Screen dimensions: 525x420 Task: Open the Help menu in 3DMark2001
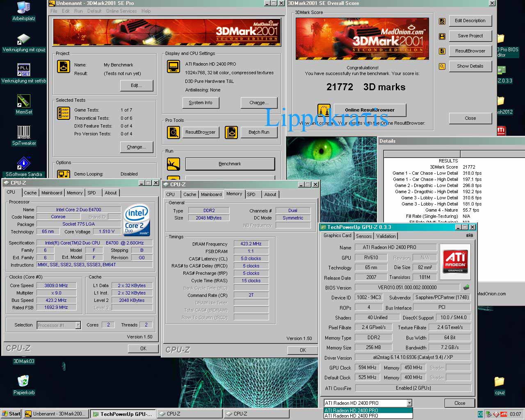pyautogui.click(x=146, y=11)
